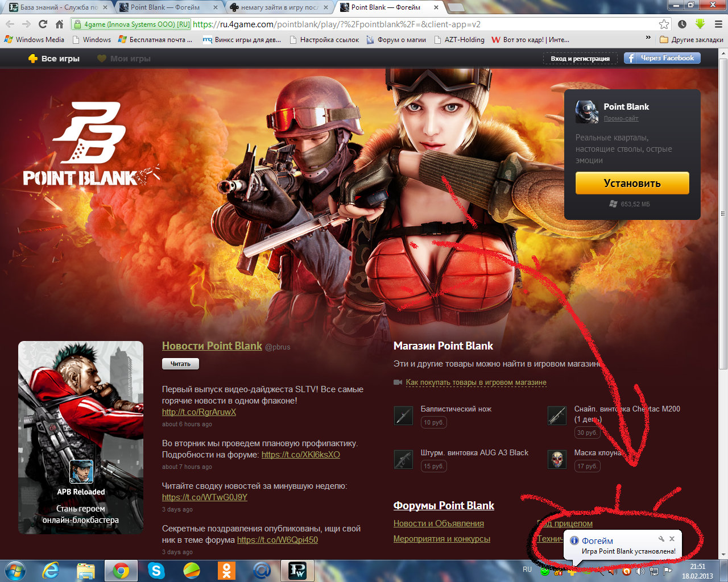The height and width of the screenshot is (582, 728).
Task: Switch to the first Point Blank — Фогейм tab
Action: point(169,7)
